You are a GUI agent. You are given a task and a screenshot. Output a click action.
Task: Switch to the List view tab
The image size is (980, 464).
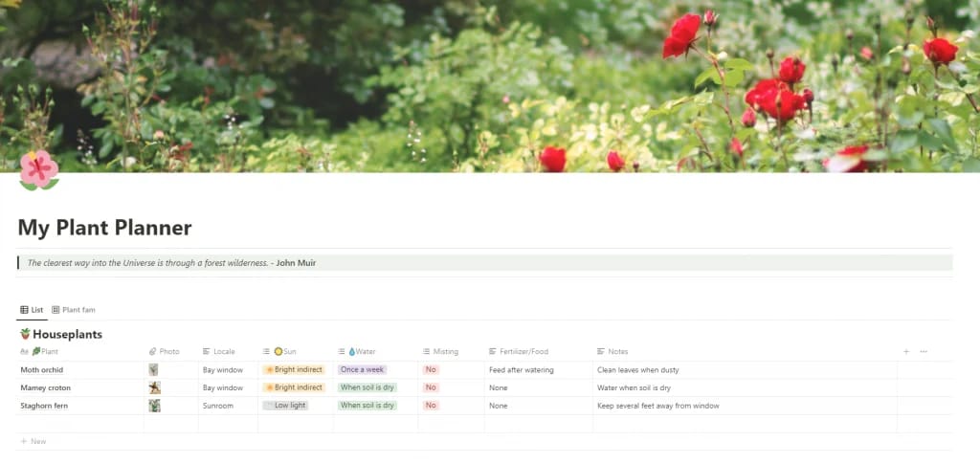coord(32,310)
